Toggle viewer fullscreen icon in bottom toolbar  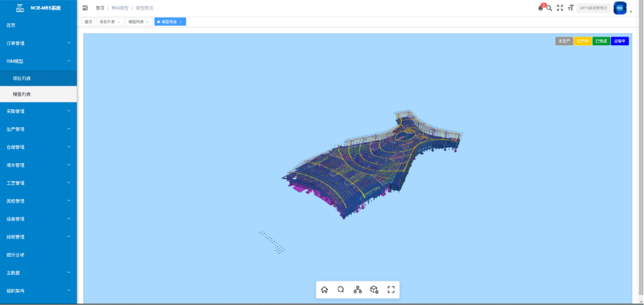[x=391, y=290]
